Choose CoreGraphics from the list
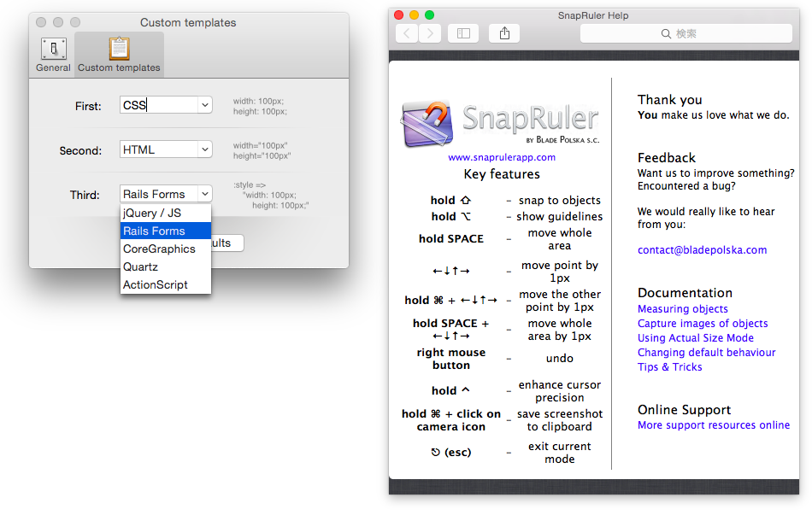The image size is (812, 515). pyautogui.click(x=166, y=249)
